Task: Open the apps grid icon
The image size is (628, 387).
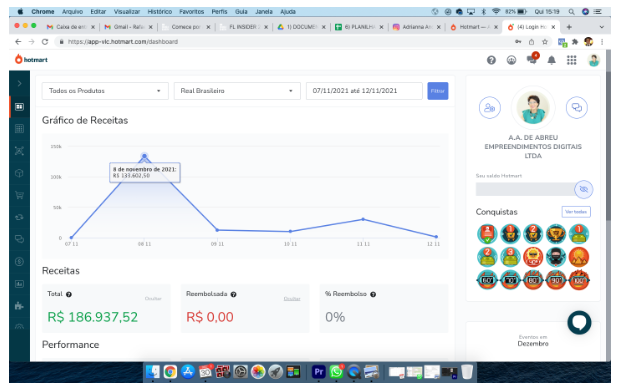Action: point(572,60)
